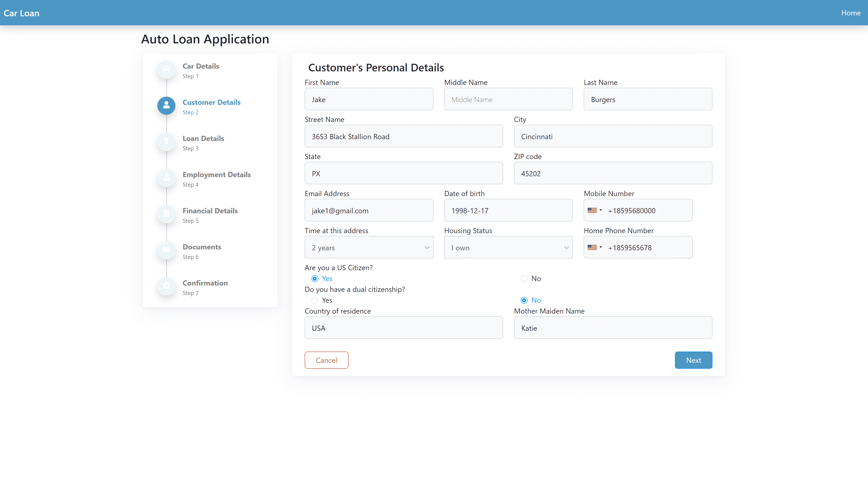Screen dimensions: 868x488
Task: Click the Customer Details person icon
Action: pyautogui.click(x=166, y=106)
